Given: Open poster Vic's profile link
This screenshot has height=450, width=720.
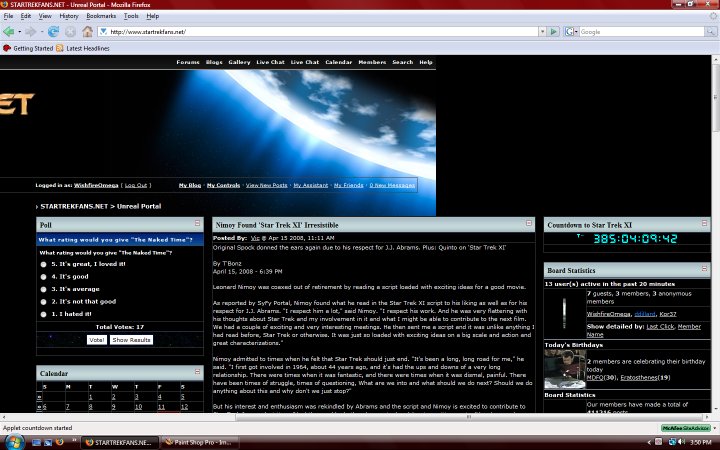Looking at the screenshot, I should coord(255,238).
